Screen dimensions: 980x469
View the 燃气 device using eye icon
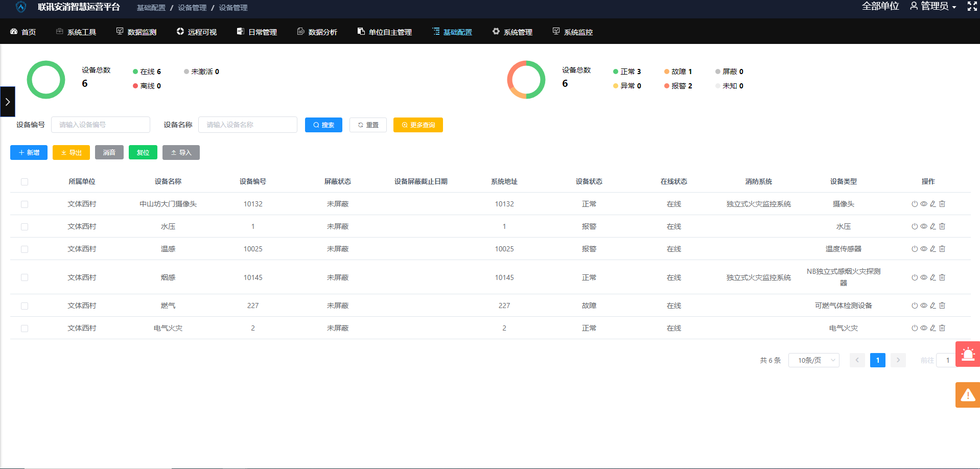(924, 306)
